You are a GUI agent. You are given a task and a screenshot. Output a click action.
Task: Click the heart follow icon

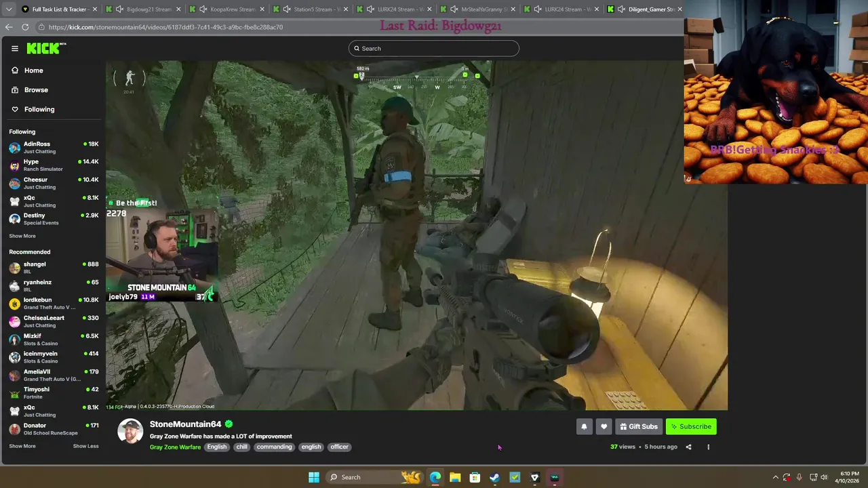[604, 426]
